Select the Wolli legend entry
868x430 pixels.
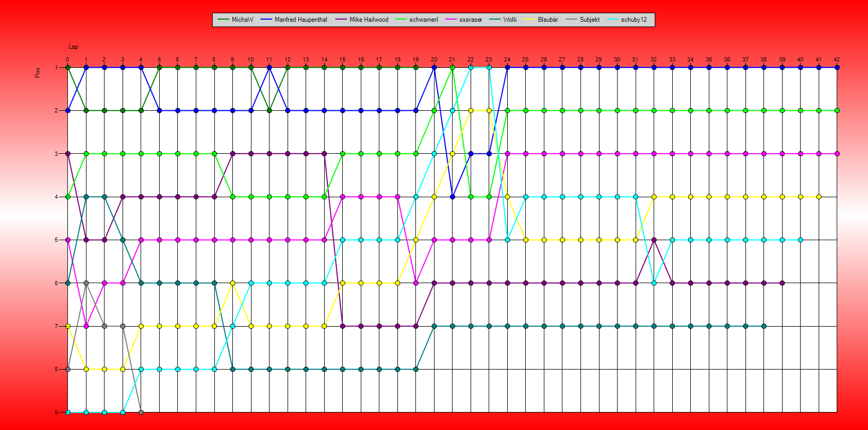pyautogui.click(x=503, y=20)
